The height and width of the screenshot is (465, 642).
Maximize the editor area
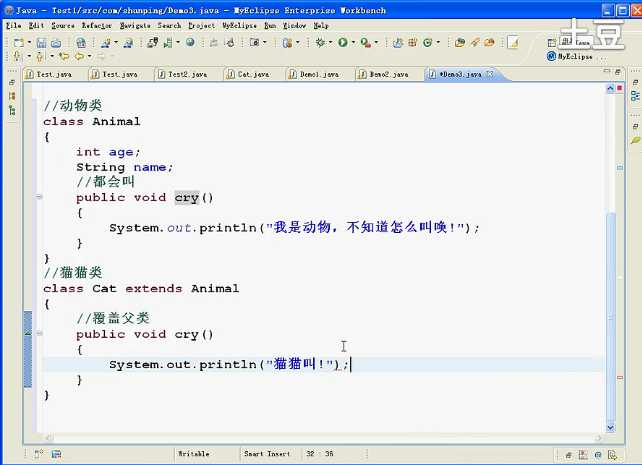[617, 71]
